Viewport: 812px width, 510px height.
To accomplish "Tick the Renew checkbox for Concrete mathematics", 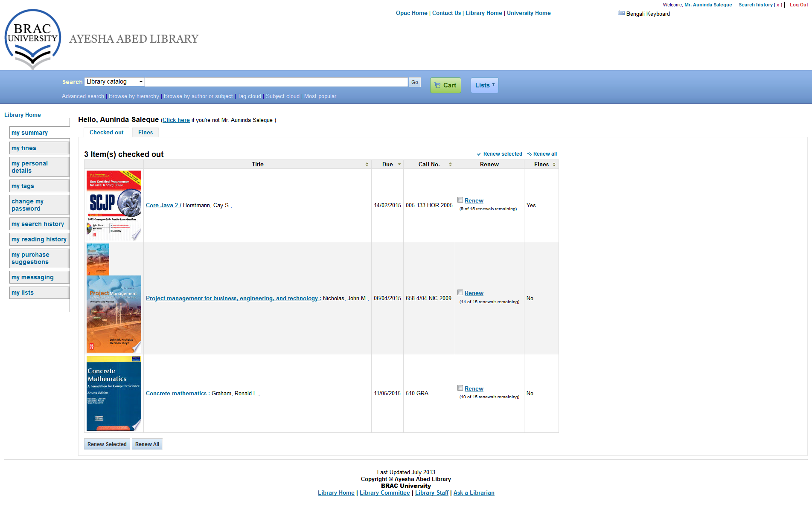I will click(460, 388).
